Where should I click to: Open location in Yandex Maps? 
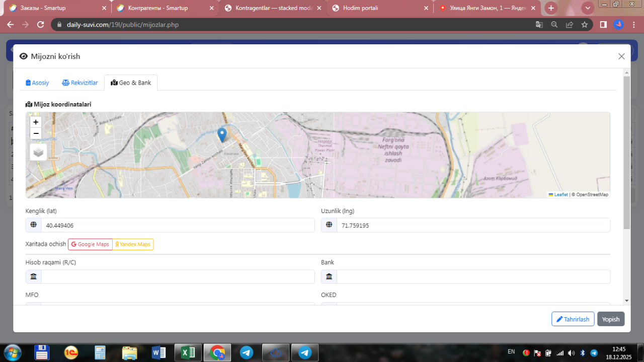133,244
